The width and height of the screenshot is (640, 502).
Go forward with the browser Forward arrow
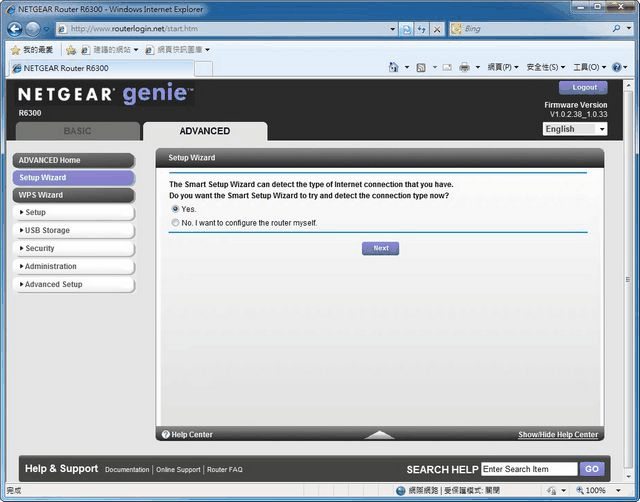[x=33, y=29]
